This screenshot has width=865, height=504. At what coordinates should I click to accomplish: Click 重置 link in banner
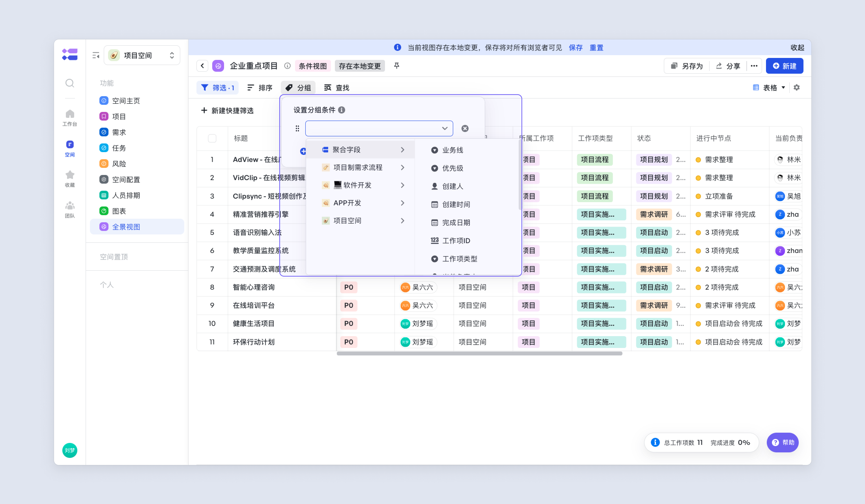(596, 48)
